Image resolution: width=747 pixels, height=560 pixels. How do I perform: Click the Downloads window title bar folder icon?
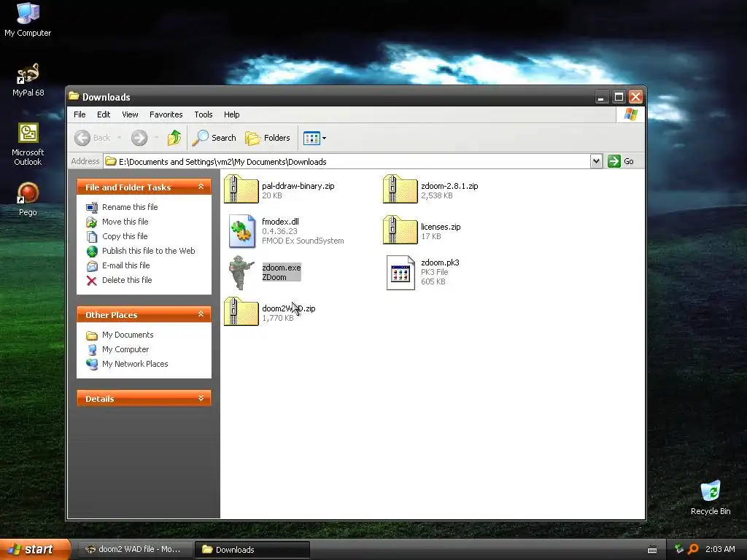[74, 96]
